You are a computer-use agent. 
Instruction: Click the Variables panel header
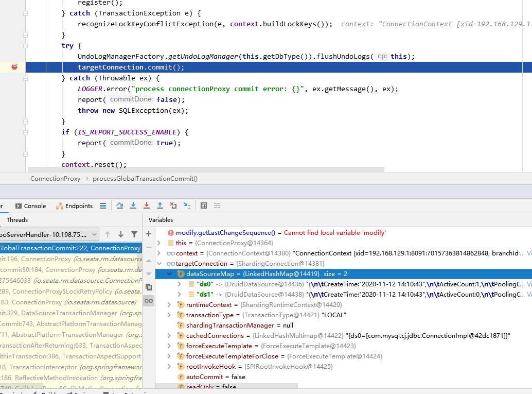point(161,220)
